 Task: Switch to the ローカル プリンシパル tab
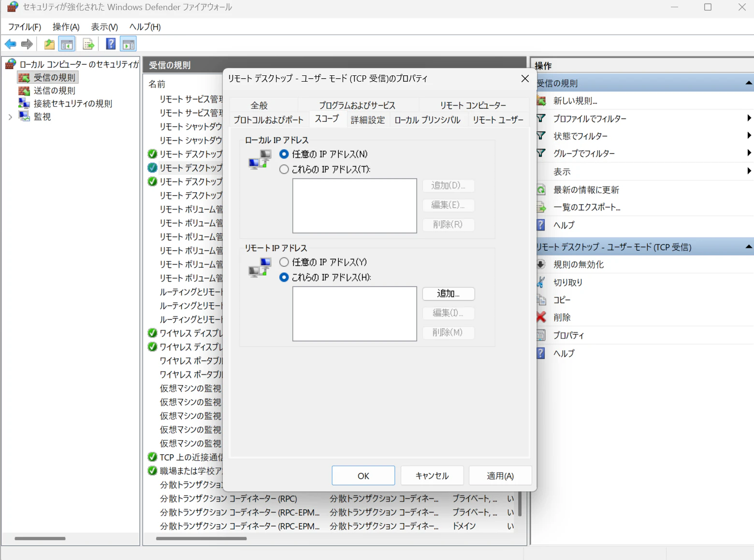point(428,120)
